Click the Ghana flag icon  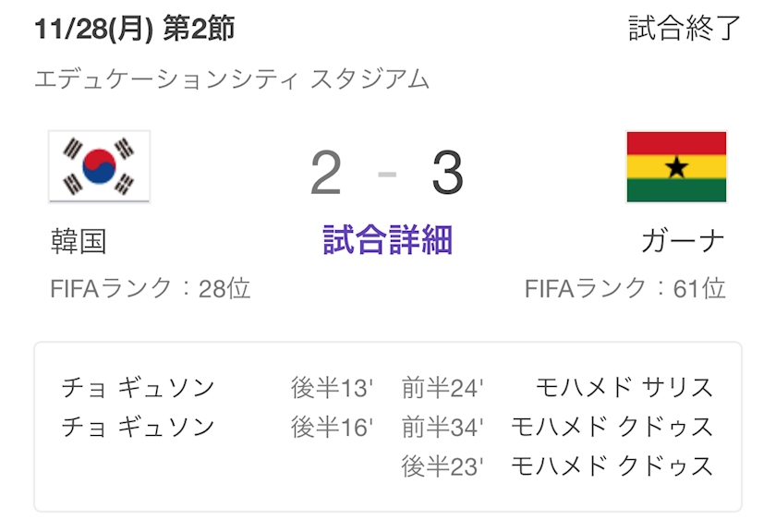[x=676, y=166]
